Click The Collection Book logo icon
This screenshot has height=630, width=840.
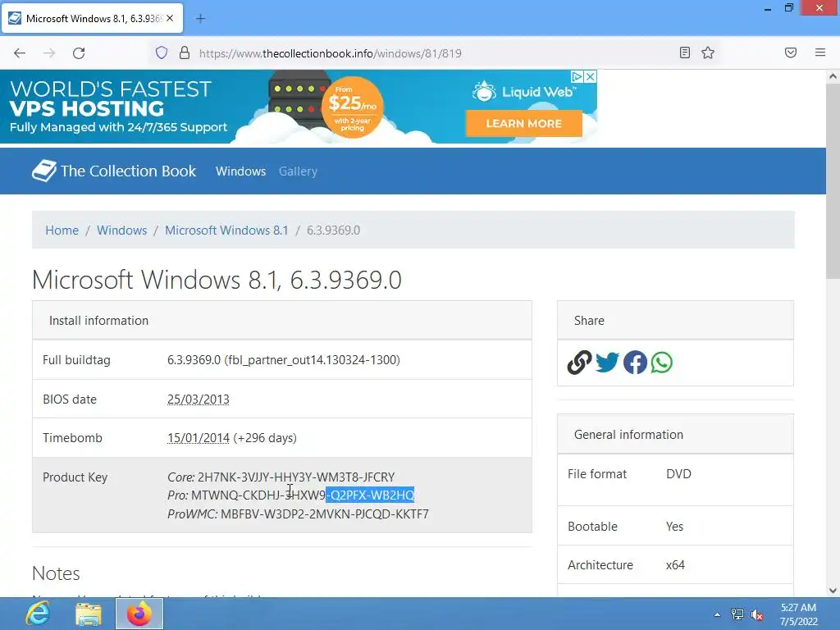click(44, 171)
